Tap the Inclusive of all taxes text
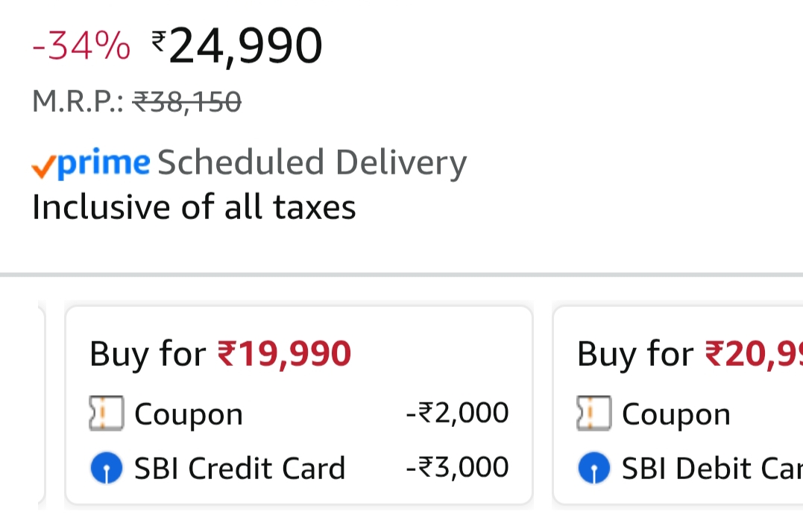 [x=194, y=207]
